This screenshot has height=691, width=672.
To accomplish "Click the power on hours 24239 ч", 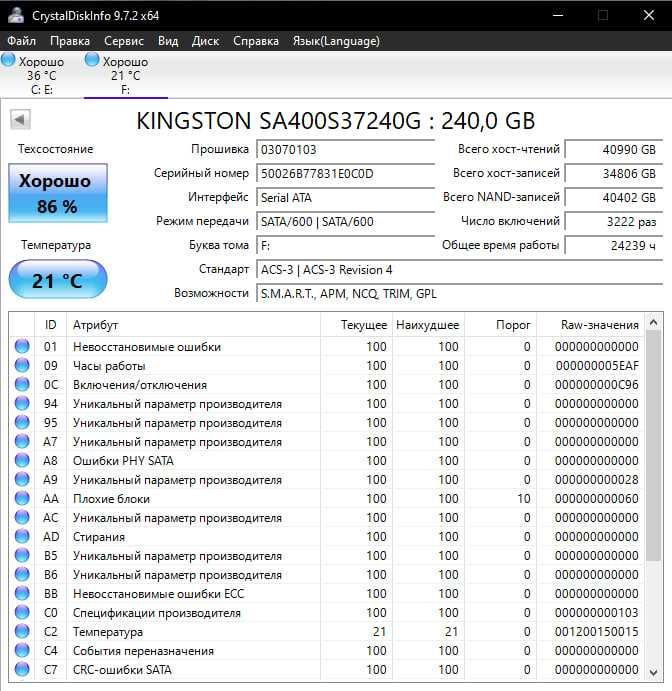I will pyautogui.click(x=613, y=245).
